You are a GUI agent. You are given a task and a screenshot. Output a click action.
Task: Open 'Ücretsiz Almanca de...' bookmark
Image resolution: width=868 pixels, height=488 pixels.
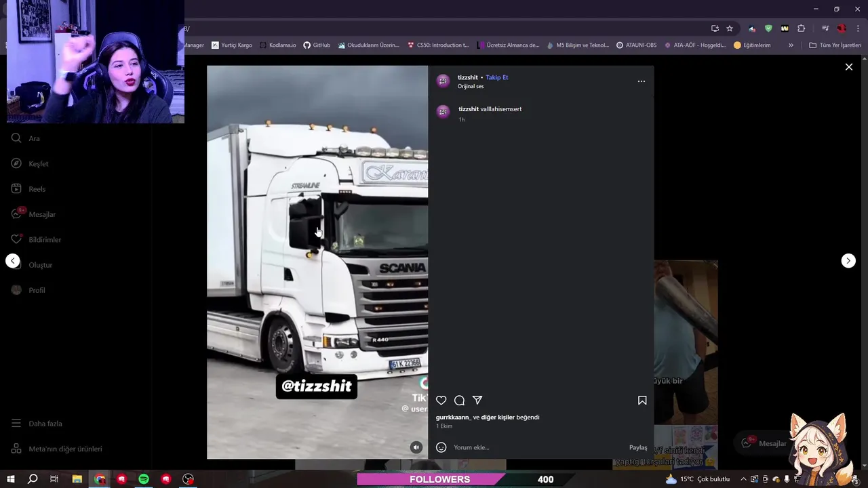click(x=507, y=45)
